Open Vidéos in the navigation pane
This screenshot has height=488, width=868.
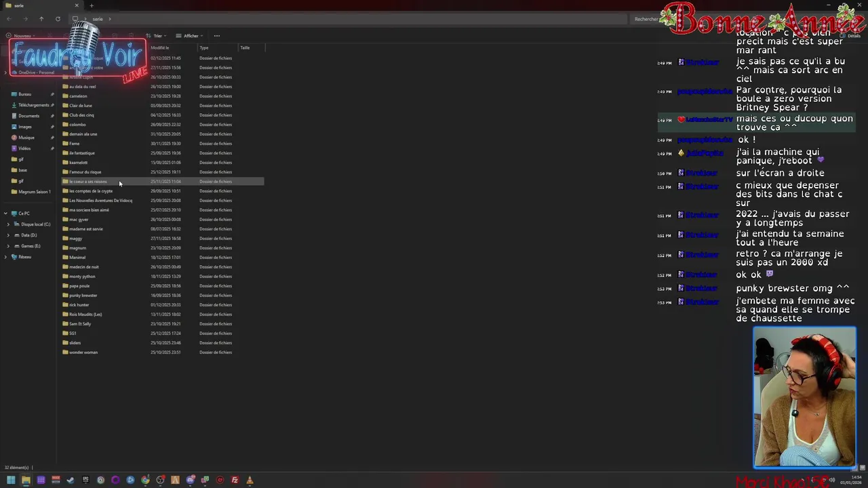pos(24,148)
